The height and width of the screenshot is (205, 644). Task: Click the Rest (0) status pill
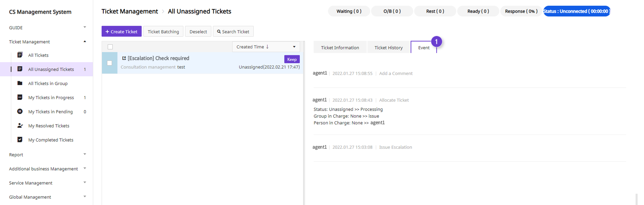(x=435, y=11)
